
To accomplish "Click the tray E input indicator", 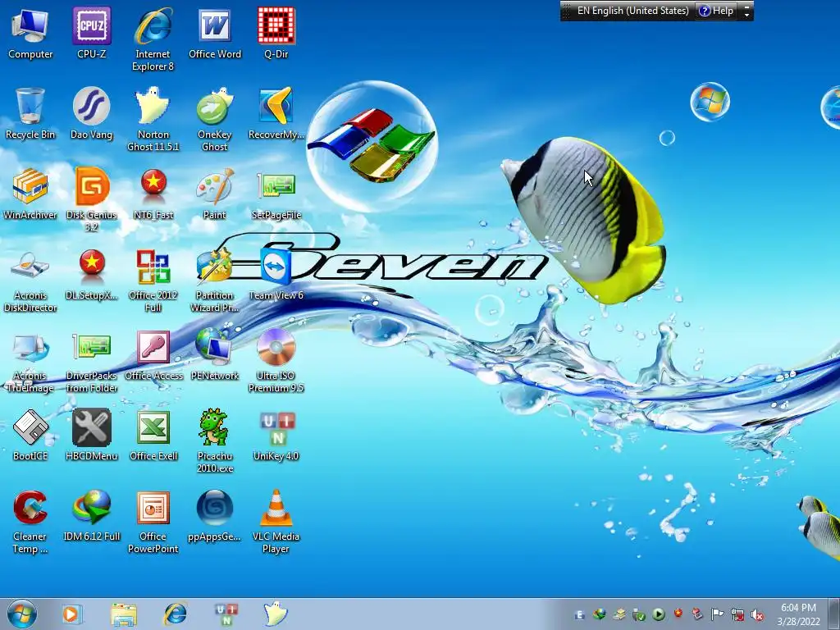I will pyautogui.click(x=580, y=615).
